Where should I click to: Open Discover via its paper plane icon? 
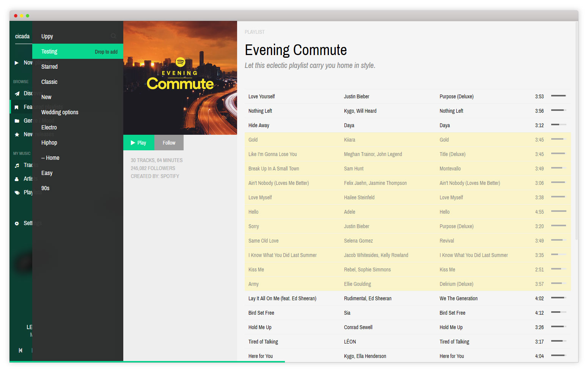tap(17, 93)
